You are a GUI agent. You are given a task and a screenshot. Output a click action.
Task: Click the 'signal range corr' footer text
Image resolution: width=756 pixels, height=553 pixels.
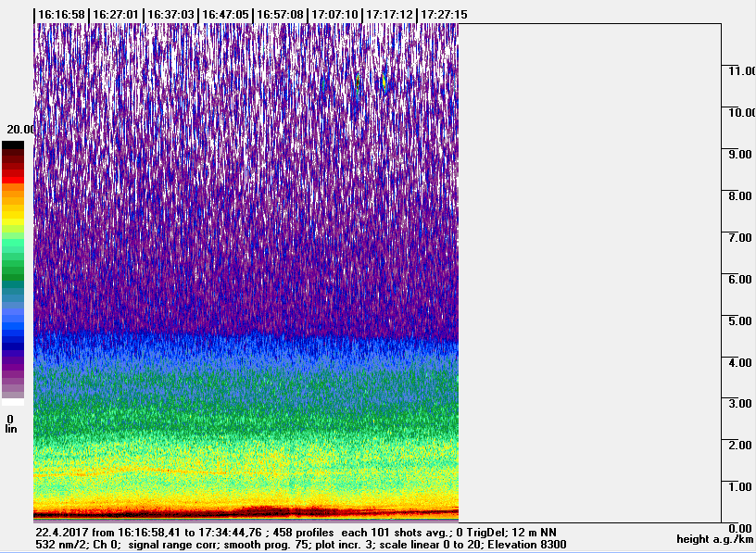click(174, 545)
